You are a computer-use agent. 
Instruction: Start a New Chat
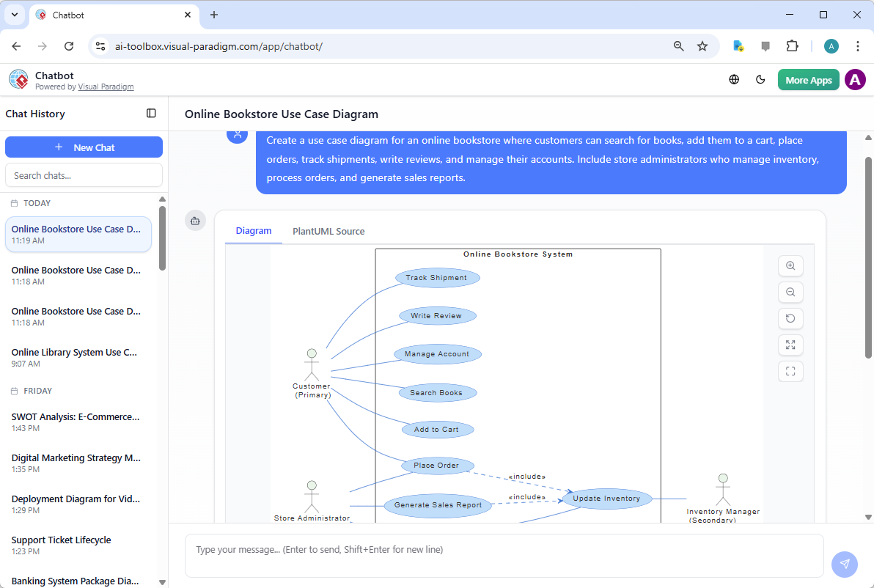pos(84,147)
